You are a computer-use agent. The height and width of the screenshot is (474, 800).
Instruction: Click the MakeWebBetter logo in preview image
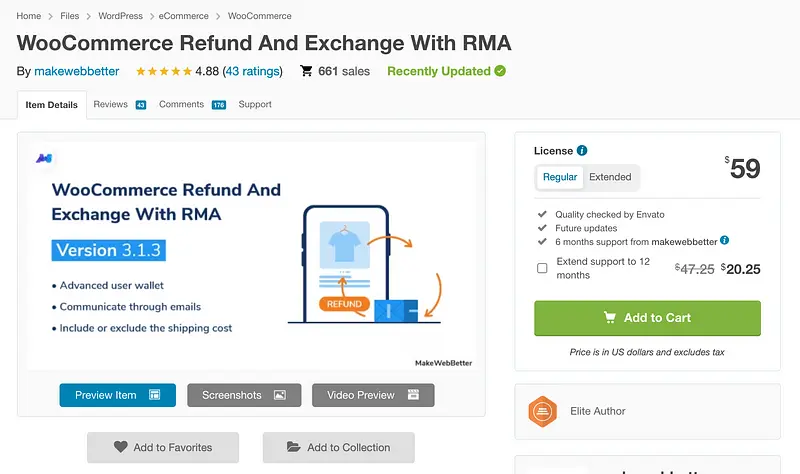point(44,158)
